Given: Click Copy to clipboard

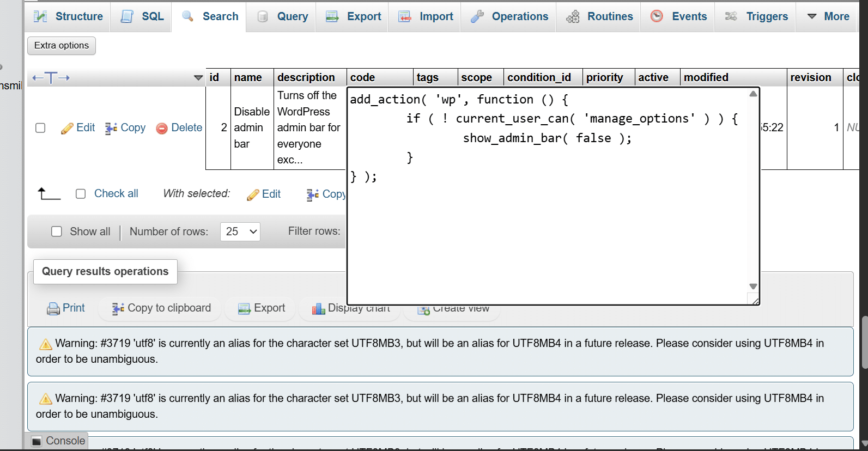Looking at the screenshot, I should [161, 308].
